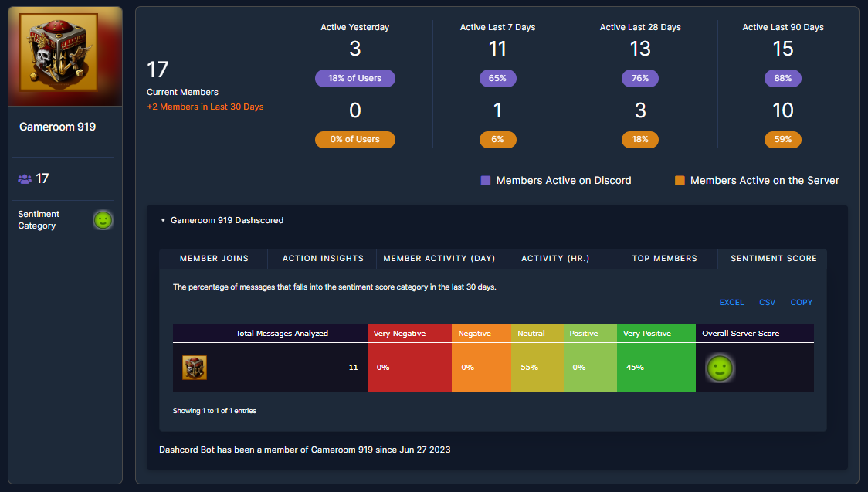This screenshot has width=868, height=492.
Task: Copy the table data to clipboard
Action: point(801,303)
